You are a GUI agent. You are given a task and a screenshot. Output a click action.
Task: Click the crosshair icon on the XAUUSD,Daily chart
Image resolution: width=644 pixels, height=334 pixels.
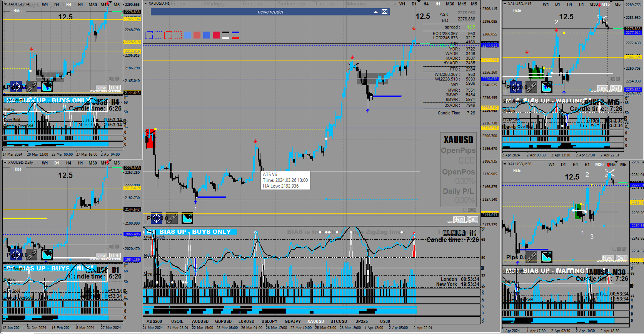(x=16, y=254)
